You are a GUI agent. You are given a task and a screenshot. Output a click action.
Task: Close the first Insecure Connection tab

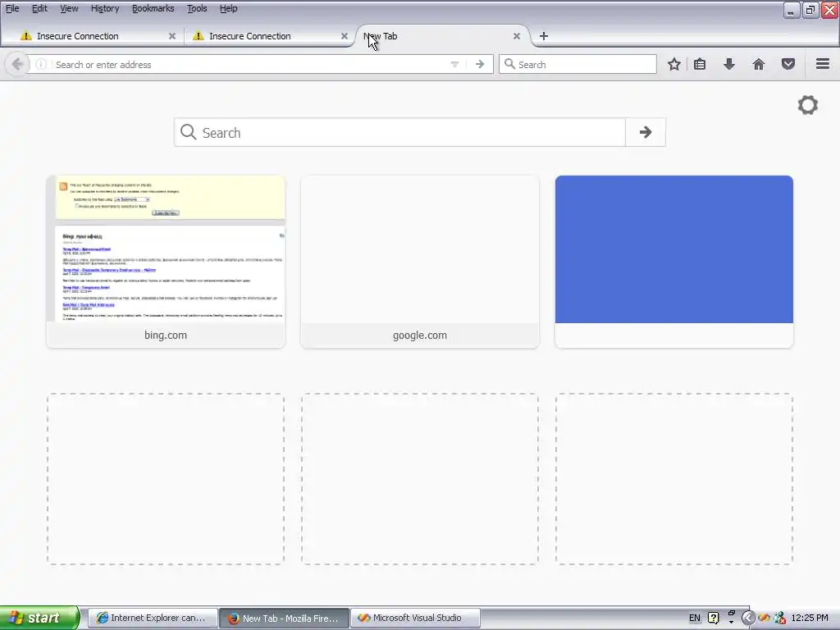click(172, 36)
